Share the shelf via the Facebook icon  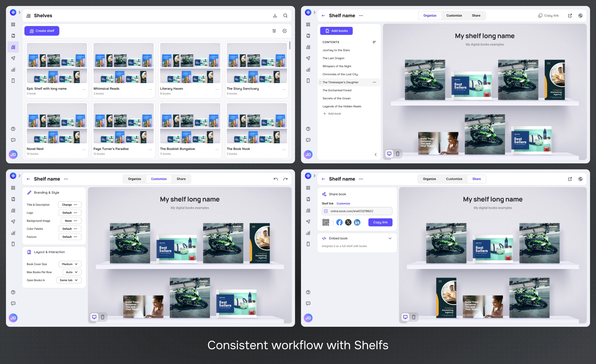click(x=339, y=222)
